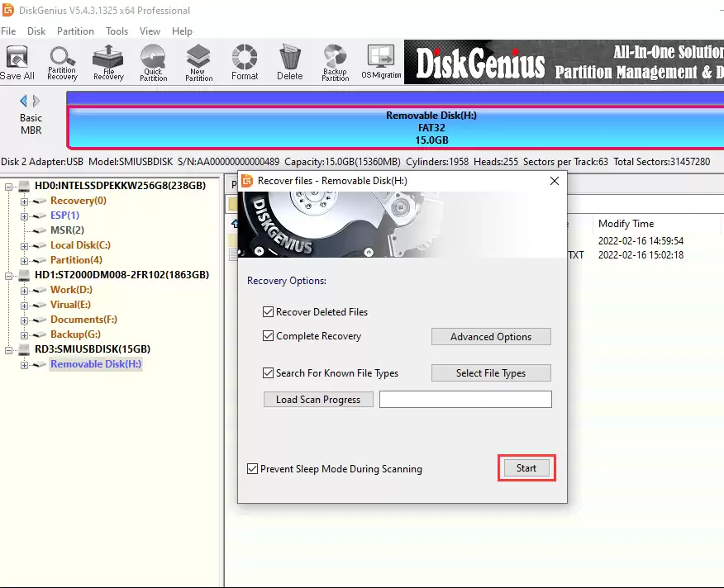Viewport: 724px width, 588px height.
Task: Click the Start button
Action: pos(526,468)
